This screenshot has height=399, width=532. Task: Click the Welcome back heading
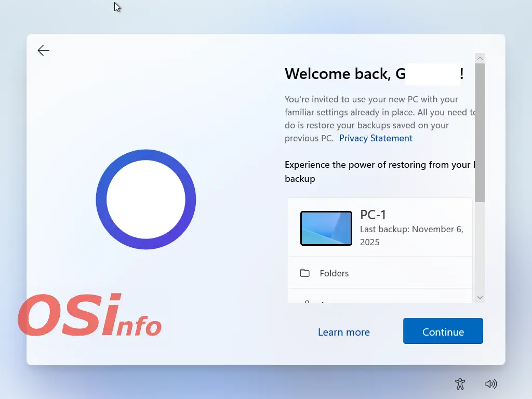(374, 74)
